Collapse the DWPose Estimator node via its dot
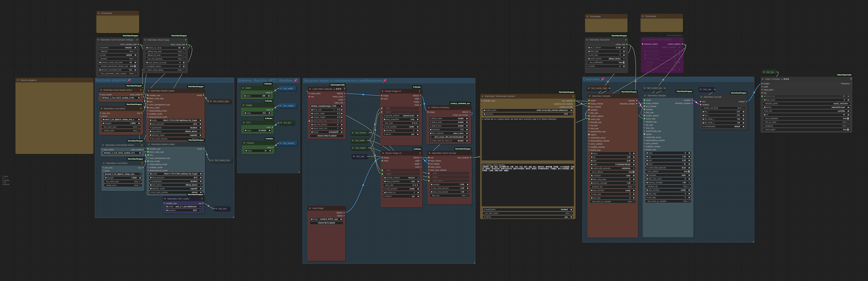The width and height of the screenshot is (868, 281). click(429, 107)
